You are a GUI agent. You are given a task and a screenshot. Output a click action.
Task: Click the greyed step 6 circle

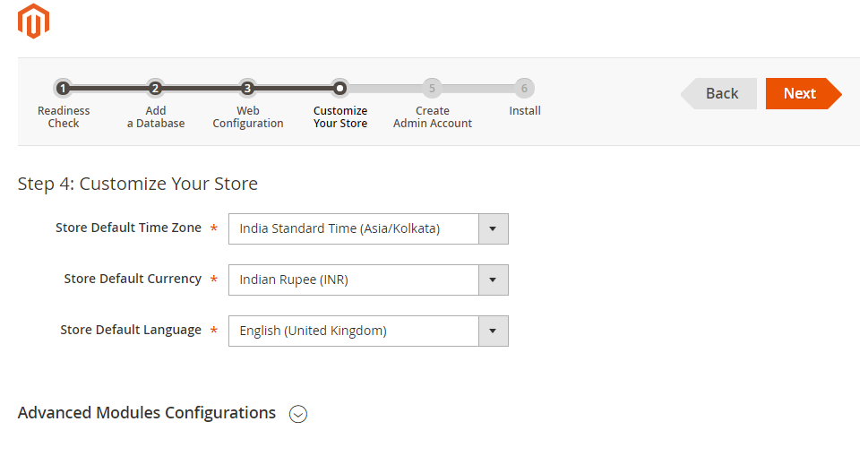[524, 88]
